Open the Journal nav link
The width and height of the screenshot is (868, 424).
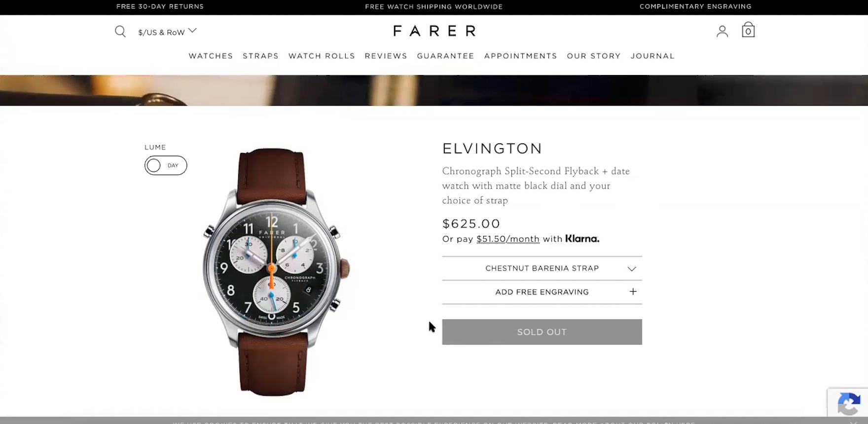pyautogui.click(x=652, y=56)
